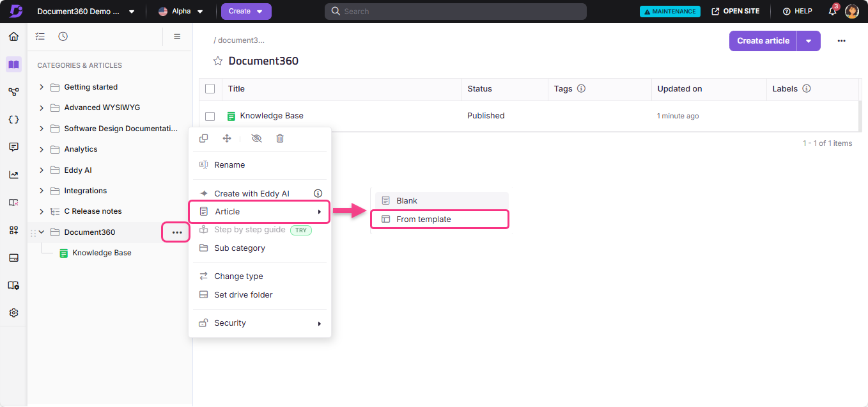Duplicate the category via the copy icon
The width and height of the screenshot is (868, 407).
tap(203, 138)
